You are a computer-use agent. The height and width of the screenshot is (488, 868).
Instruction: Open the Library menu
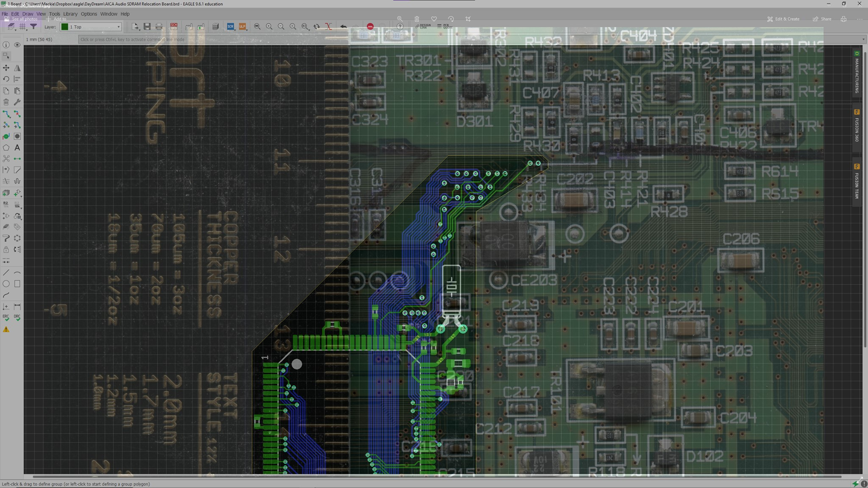coord(70,14)
